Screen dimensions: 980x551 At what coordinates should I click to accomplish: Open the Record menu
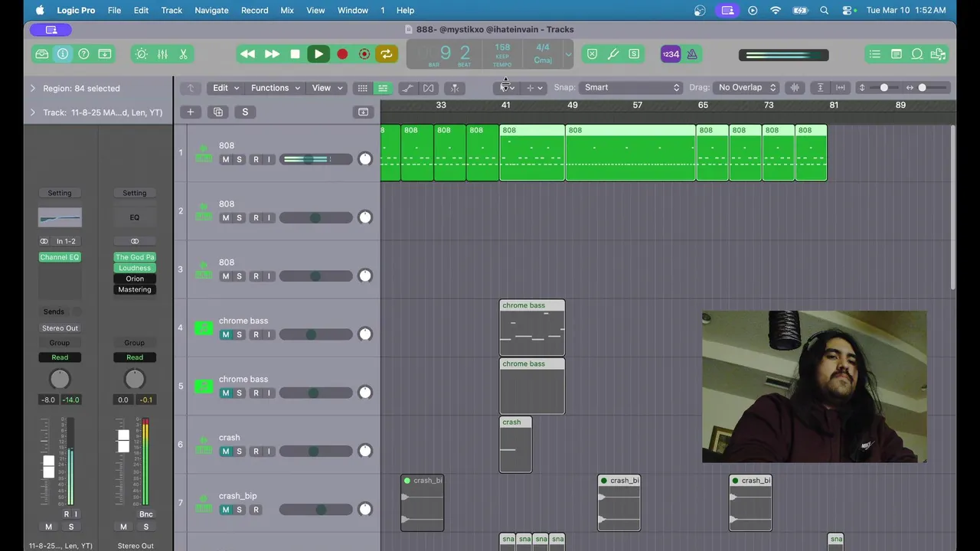click(254, 10)
